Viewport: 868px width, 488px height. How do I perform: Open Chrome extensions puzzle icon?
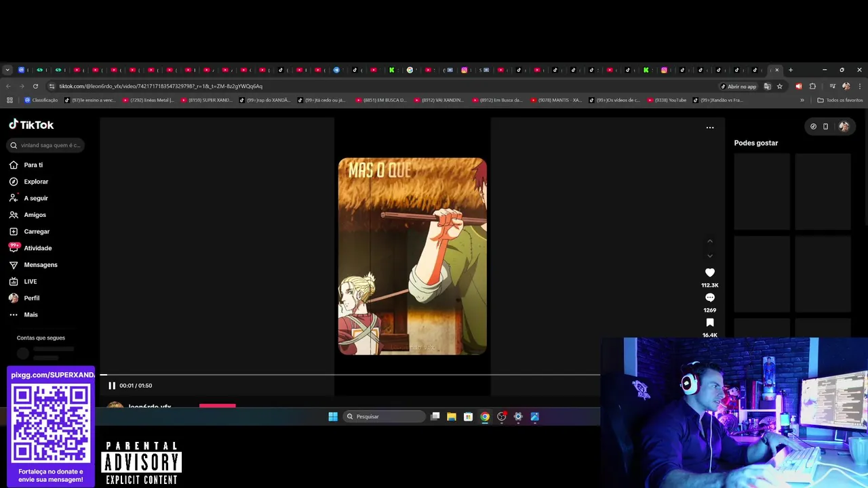pos(812,86)
